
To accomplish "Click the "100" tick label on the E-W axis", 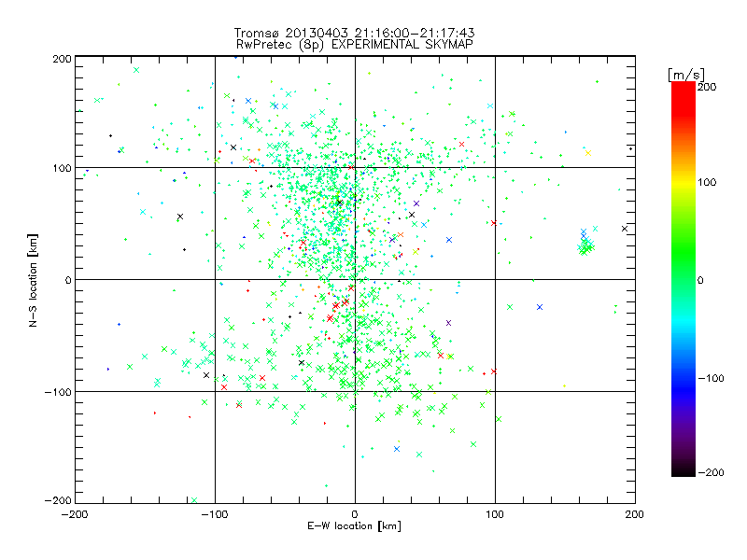I will [x=495, y=514].
